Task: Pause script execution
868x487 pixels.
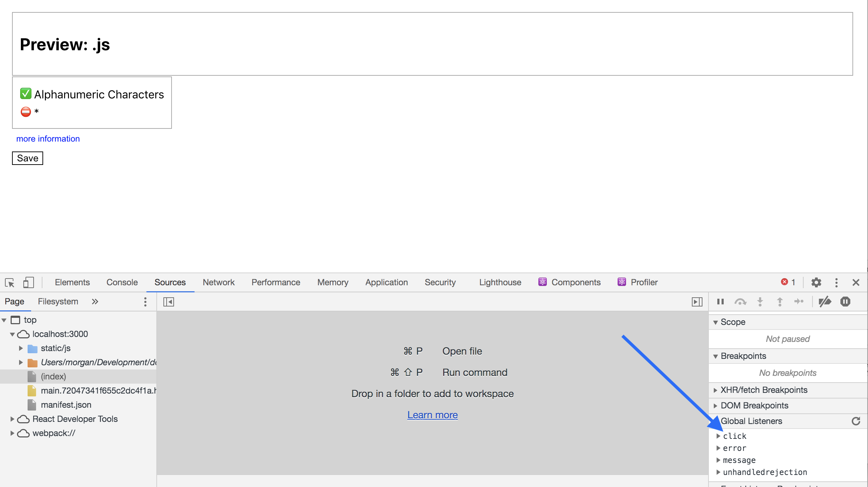Action: pyautogui.click(x=721, y=302)
